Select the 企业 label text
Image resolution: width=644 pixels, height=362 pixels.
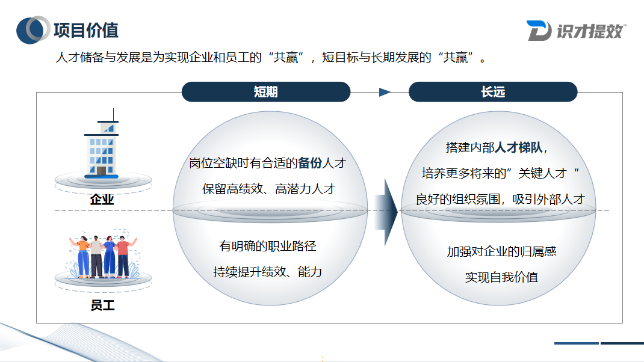[x=103, y=198]
